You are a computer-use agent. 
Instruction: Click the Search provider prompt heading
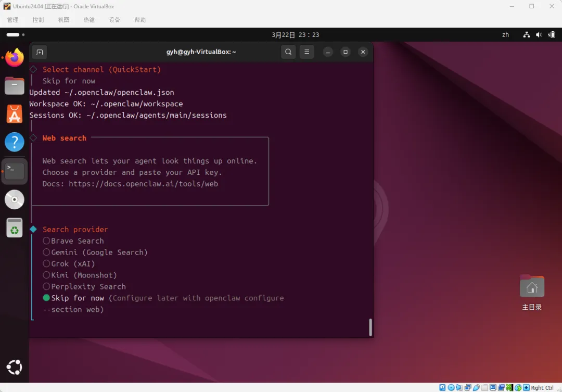point(75,229)
